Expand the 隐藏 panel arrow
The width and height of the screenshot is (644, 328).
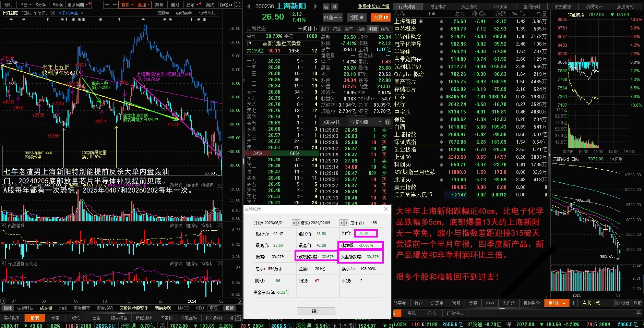226,5
